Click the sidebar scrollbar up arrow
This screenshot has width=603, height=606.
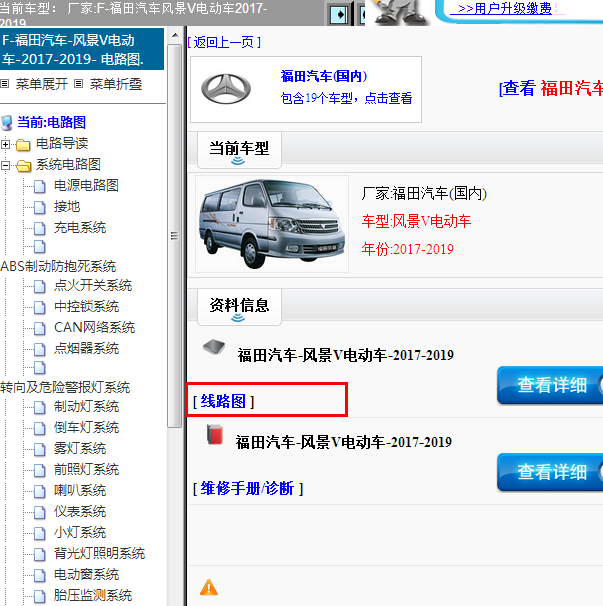(175, 35)
